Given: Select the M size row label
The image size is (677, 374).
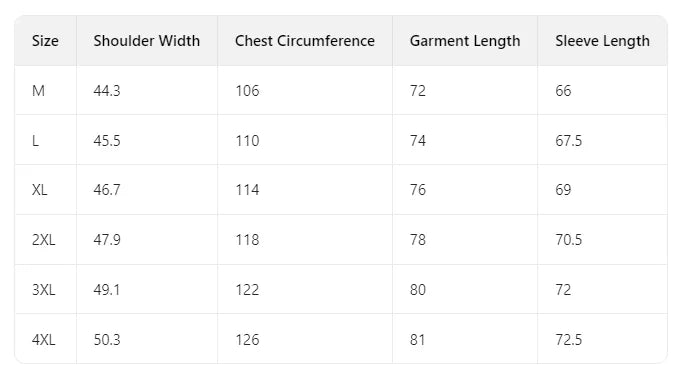Looking at the screenshot, I should [x=38, y=91].
